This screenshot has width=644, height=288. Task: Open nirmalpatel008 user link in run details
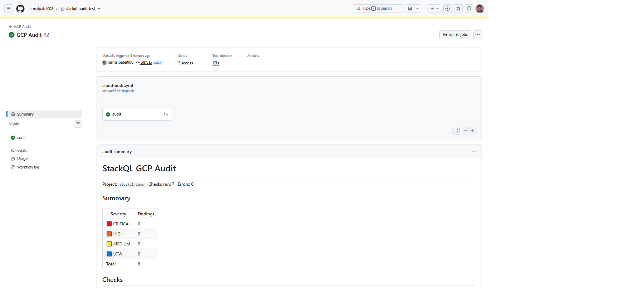[120, 63]
